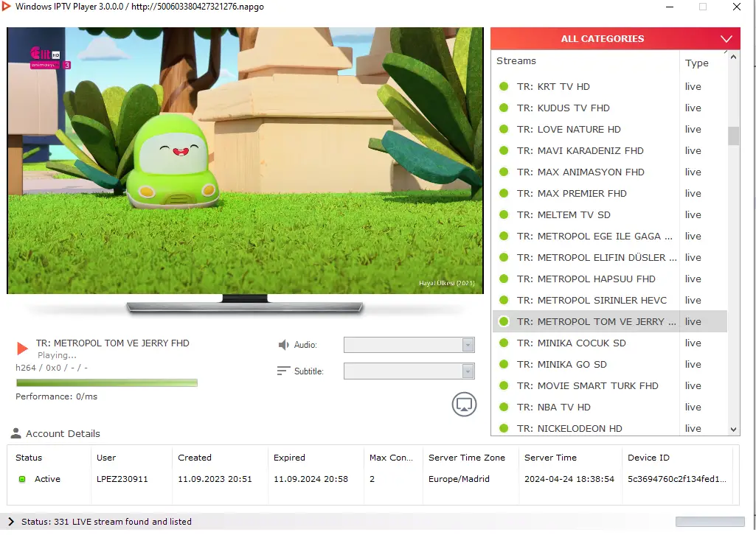Screen dimensions: 756x535
Task: Click the app logo in title bar
Action: (6, 6)
